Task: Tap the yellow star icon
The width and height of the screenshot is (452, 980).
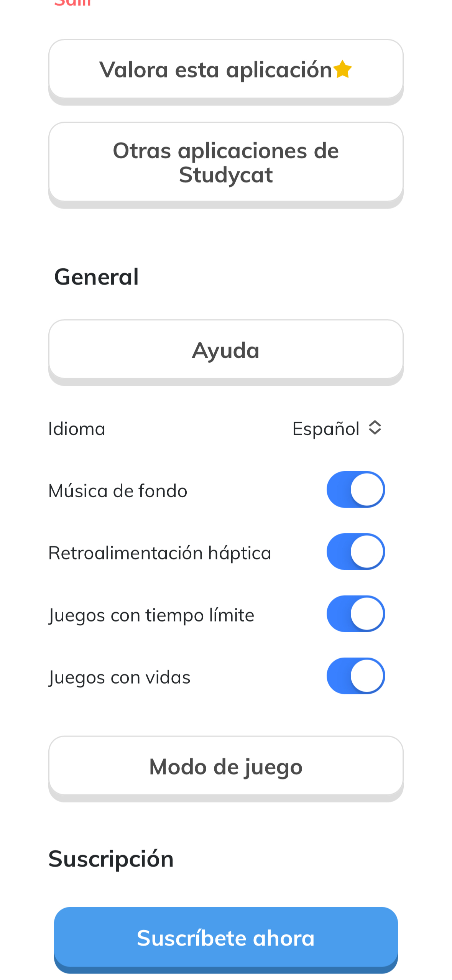Action: click(x=342, y=69)
